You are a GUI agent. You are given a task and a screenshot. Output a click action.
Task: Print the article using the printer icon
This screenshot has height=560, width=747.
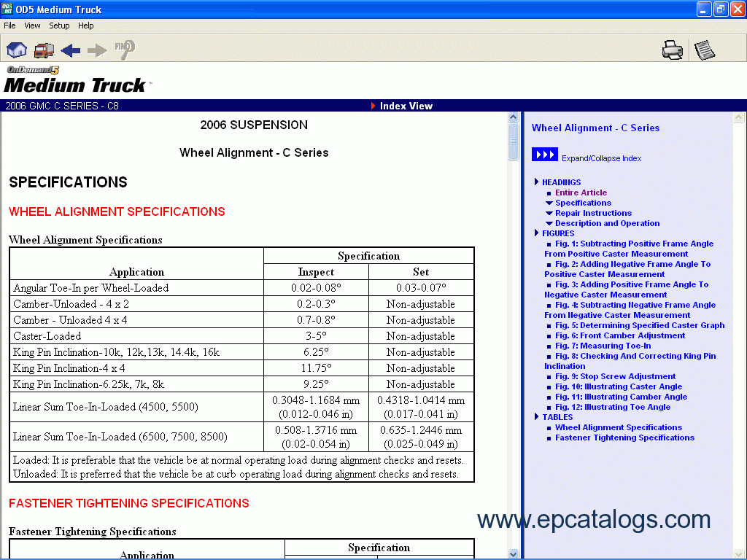(672, 50)
